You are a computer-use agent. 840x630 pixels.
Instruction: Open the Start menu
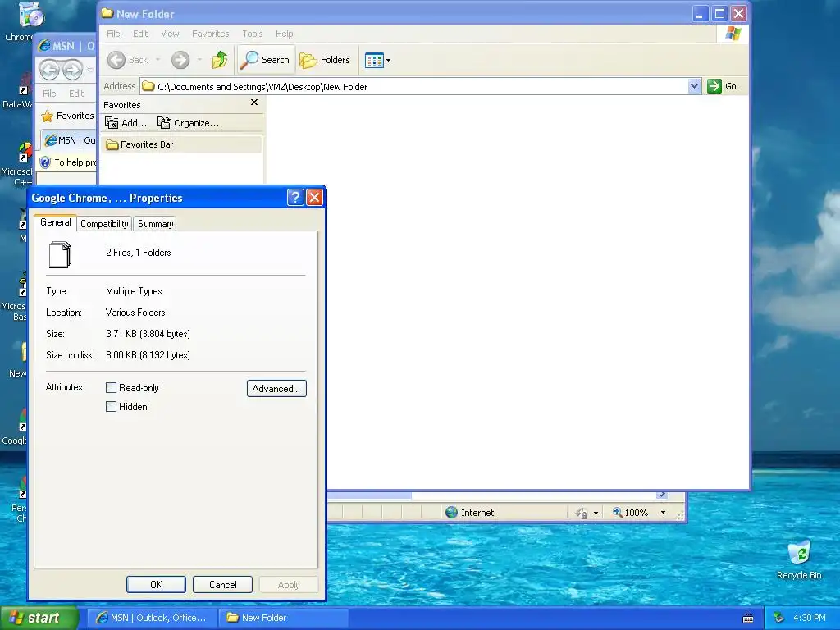[39, 618]
